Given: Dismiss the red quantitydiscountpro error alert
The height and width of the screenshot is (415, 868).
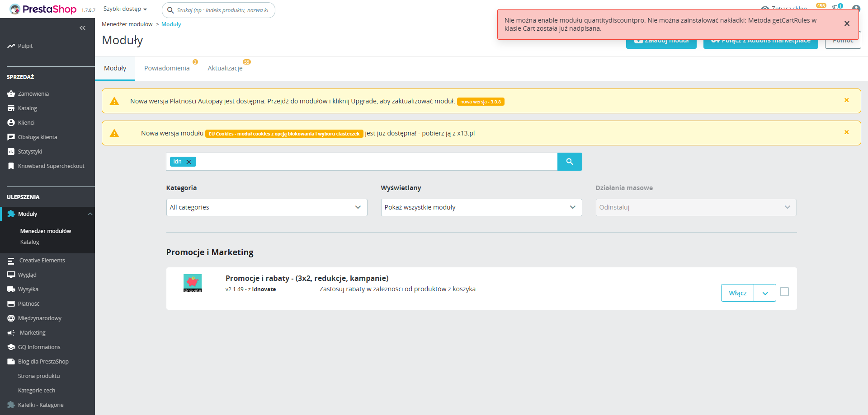Looking at the screenshot, I should (847, 23).
